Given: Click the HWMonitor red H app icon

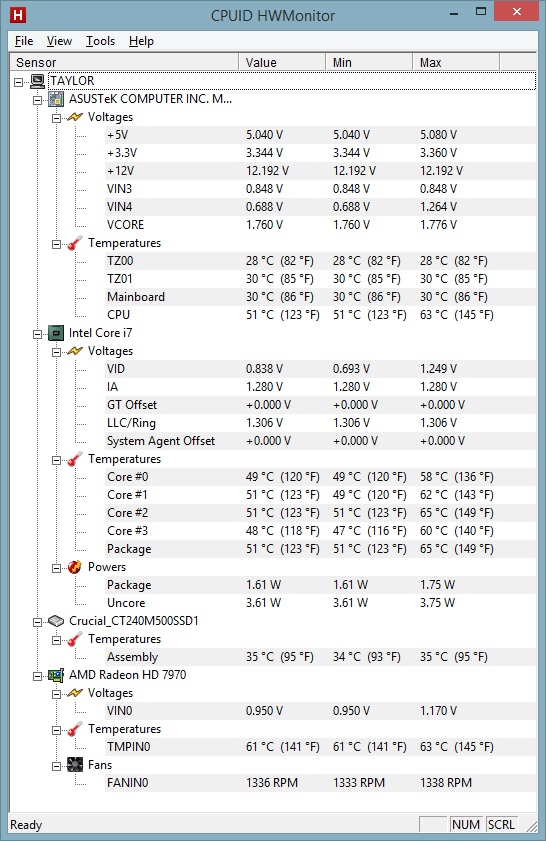Looking at the screenshot, I should point(18,14).
